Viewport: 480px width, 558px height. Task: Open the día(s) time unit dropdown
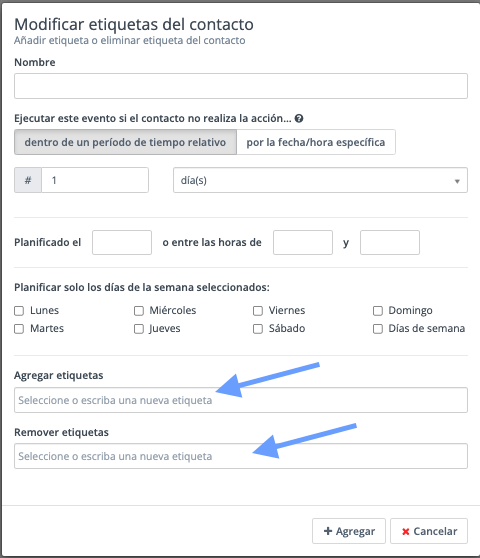[x=320, y=180]
